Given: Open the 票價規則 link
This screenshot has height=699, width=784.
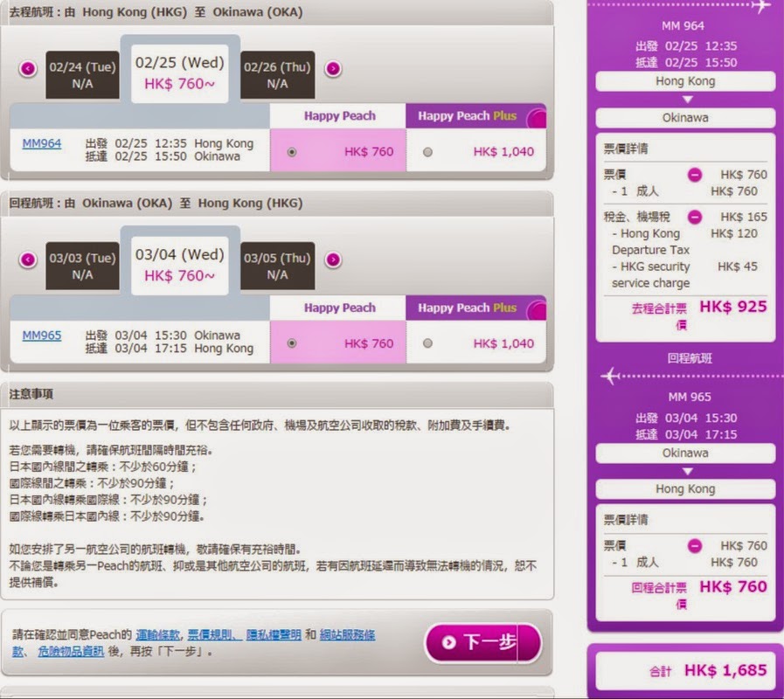Looking at the screenshot, I should [x=212, y=634].
